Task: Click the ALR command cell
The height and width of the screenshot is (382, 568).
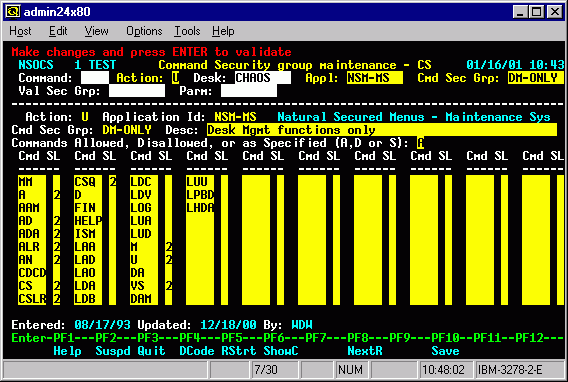Action: (32, 247)
